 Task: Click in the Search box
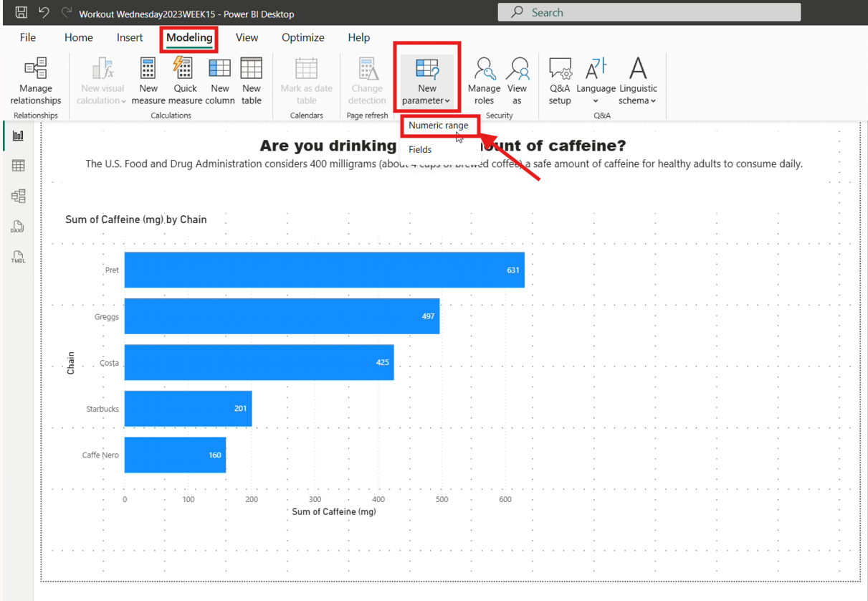click(x=649, y=12)
